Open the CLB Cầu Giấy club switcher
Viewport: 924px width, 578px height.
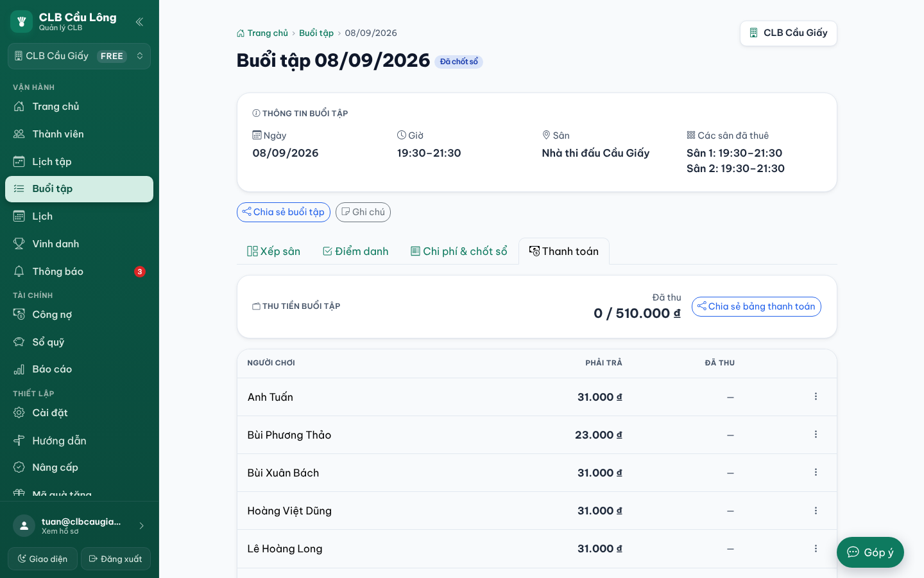79,56
